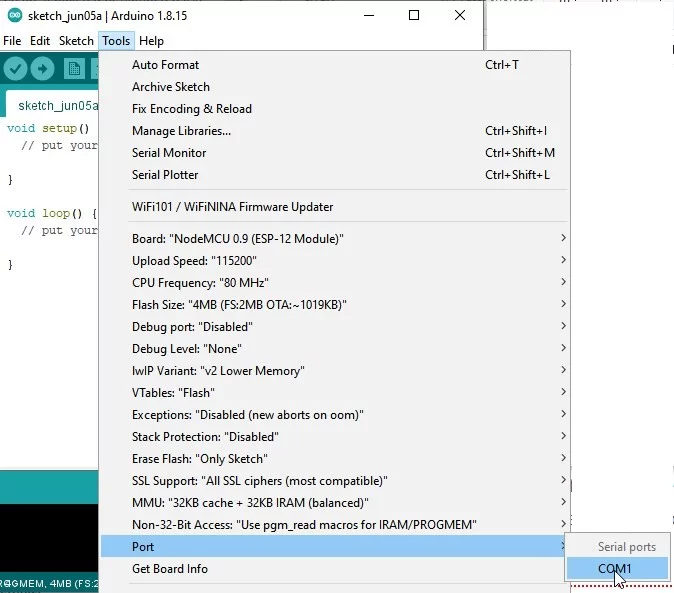Expand the CPU Frequency 80 MHz submenu

coord(335,283)
